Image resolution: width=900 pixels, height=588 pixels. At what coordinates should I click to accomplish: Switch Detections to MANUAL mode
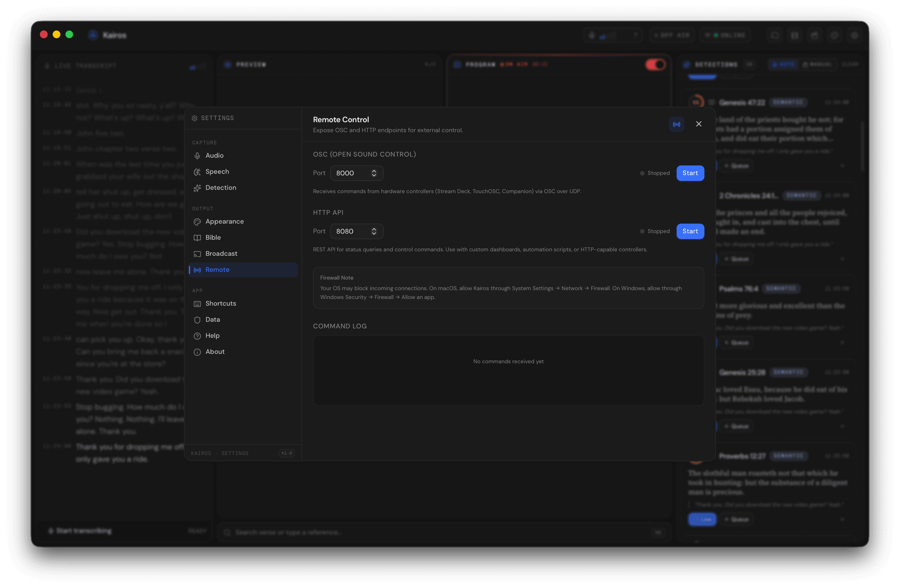(817, 65)
